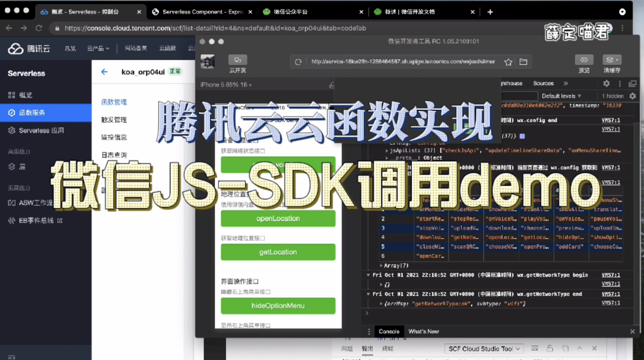
Task: Click the 预览 eye icon
Action: click(584, 60)
